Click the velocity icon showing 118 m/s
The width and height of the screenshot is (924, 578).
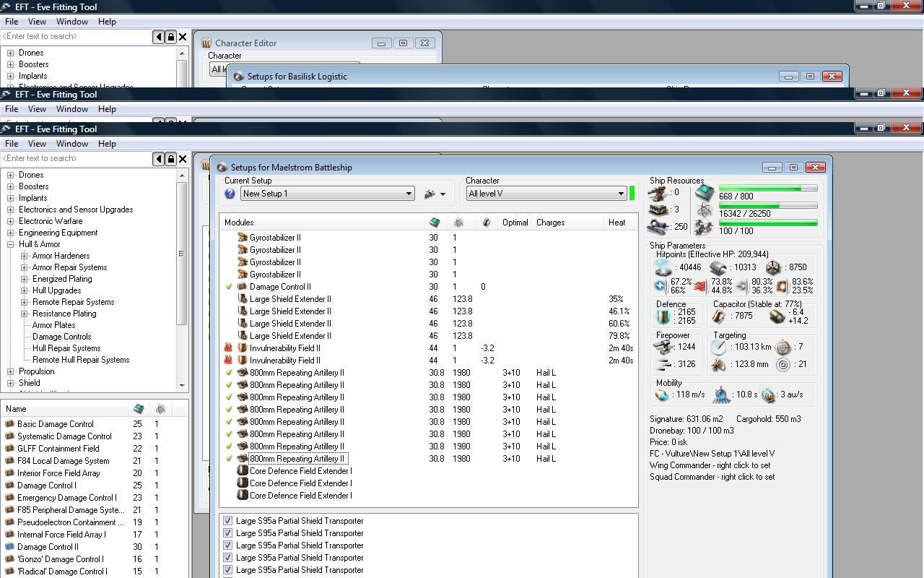click(x=661, y=395)
